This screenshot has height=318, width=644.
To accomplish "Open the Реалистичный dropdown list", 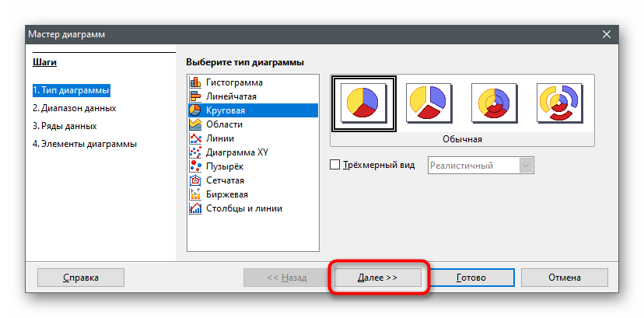I will (526, 165).
